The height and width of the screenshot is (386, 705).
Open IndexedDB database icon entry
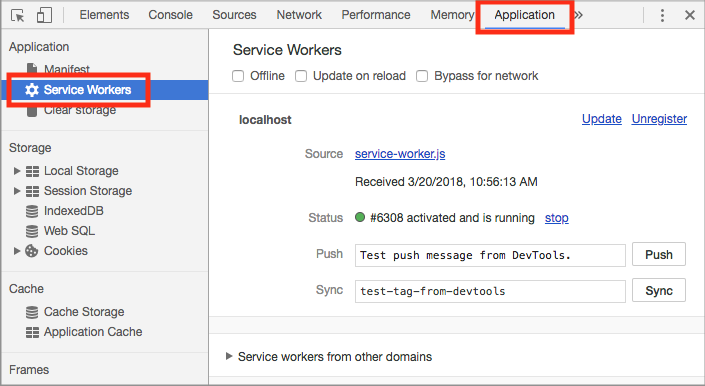(65, 211)
